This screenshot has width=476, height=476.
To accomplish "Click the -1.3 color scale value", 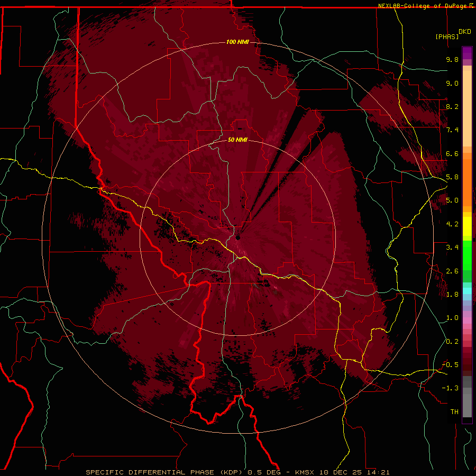I will point(450,388).
